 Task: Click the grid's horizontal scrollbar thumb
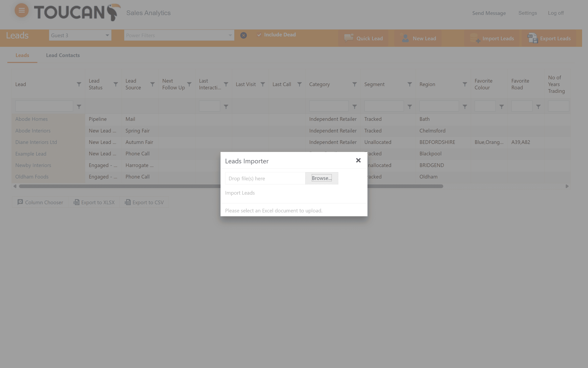231,186
